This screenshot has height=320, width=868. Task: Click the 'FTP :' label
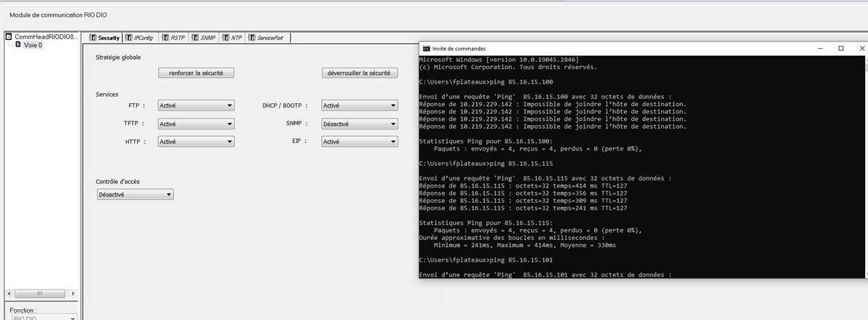click(x=137, y=105)
